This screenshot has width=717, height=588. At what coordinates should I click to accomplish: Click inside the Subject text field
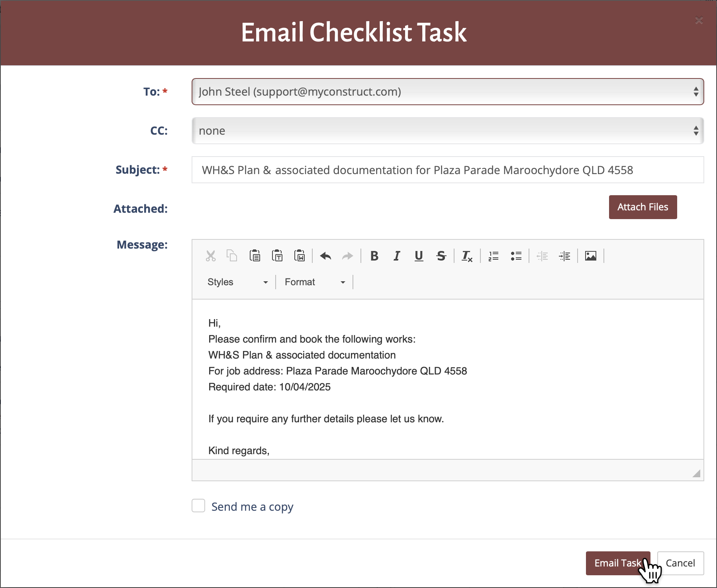coord(447,170)
